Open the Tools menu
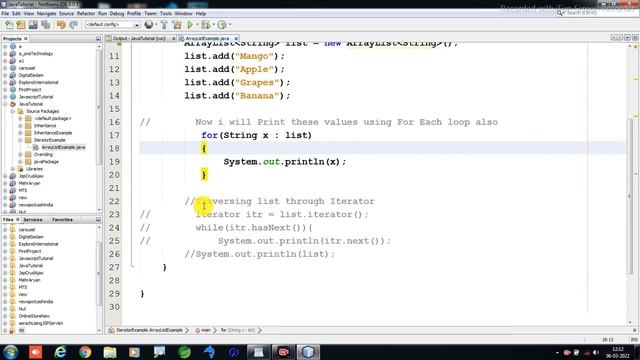 (166, 13)
